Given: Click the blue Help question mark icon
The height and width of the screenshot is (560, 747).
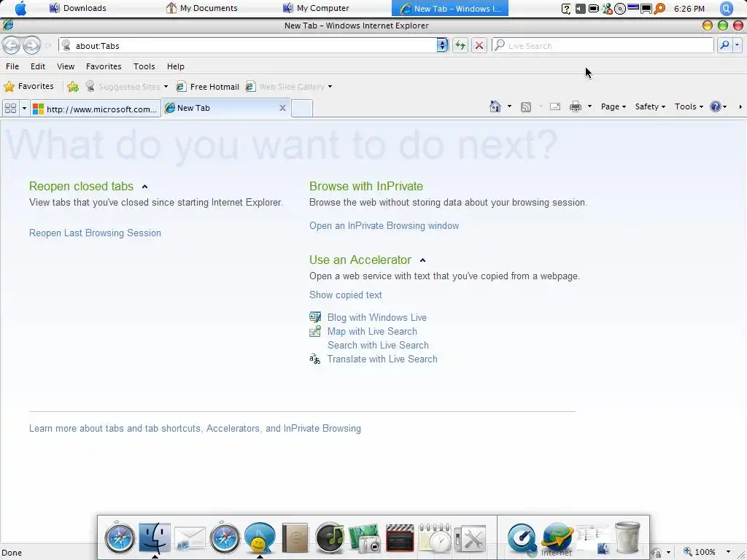Looking at the screenshot, I should (x=716, y=106).
